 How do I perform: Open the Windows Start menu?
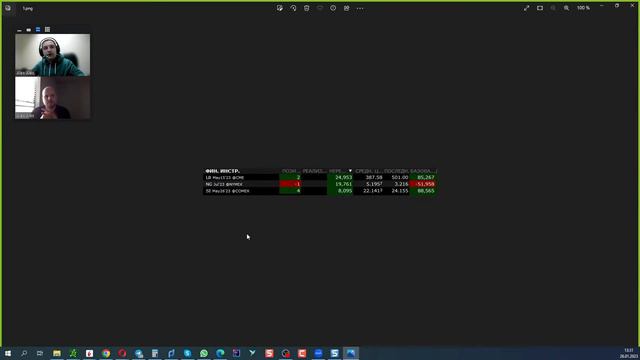pyautogui.click(x=8, y=353)
